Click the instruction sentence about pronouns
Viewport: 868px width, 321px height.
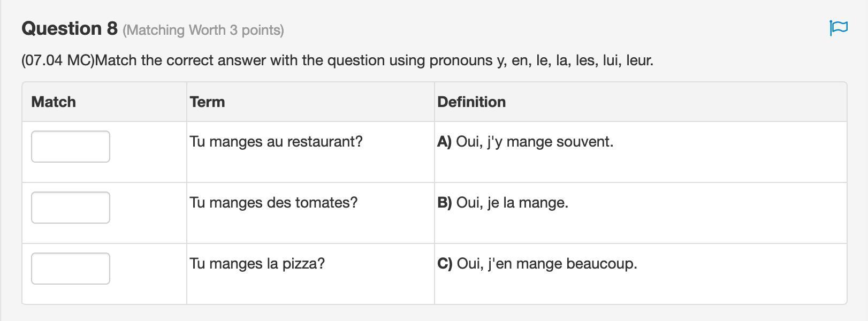(375, 60)
